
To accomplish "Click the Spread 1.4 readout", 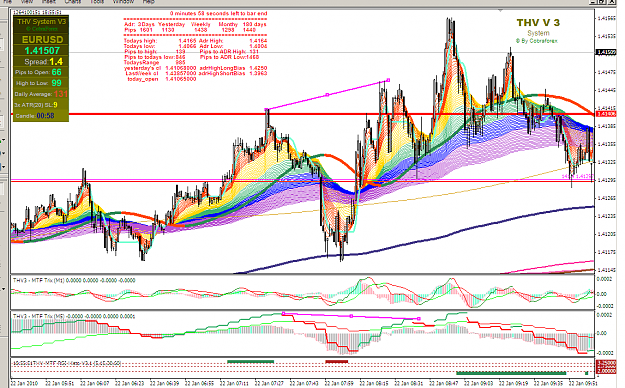I will point(43,61).
